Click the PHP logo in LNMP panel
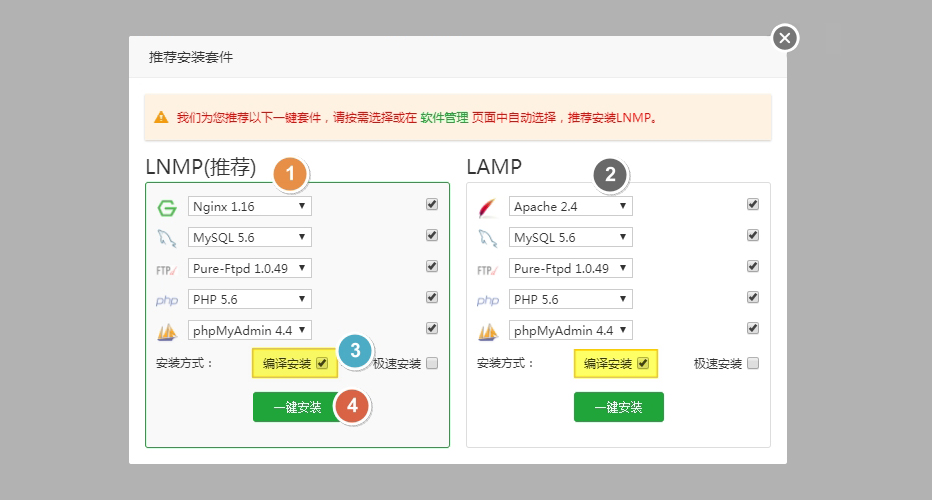Viewport: 932px width, 500px height. pos(167,301)
